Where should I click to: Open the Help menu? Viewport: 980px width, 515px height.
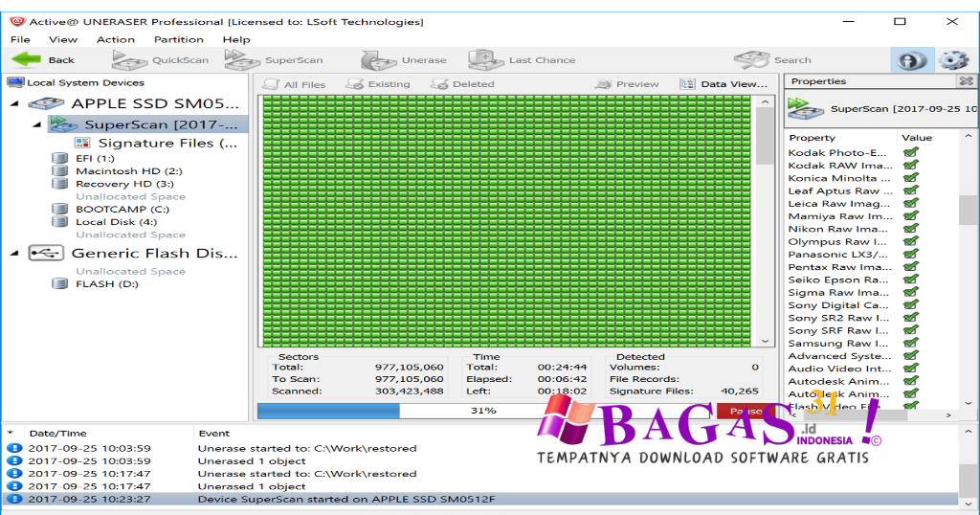(236, 39)
